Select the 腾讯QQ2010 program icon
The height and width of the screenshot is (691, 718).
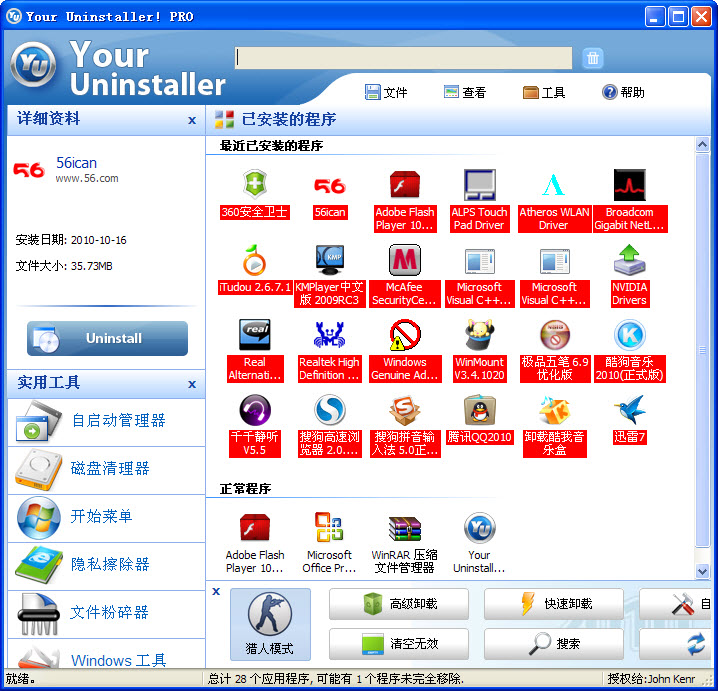tap(479, 411)
